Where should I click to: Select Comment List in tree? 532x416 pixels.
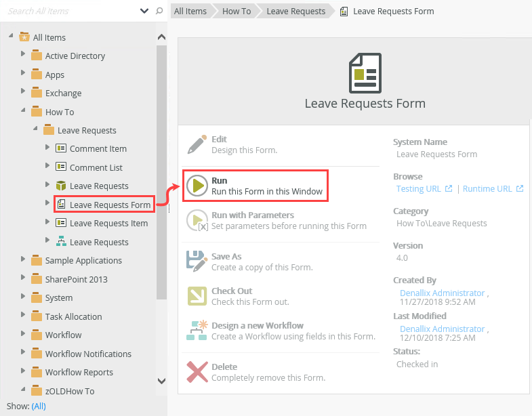[96, 167]
